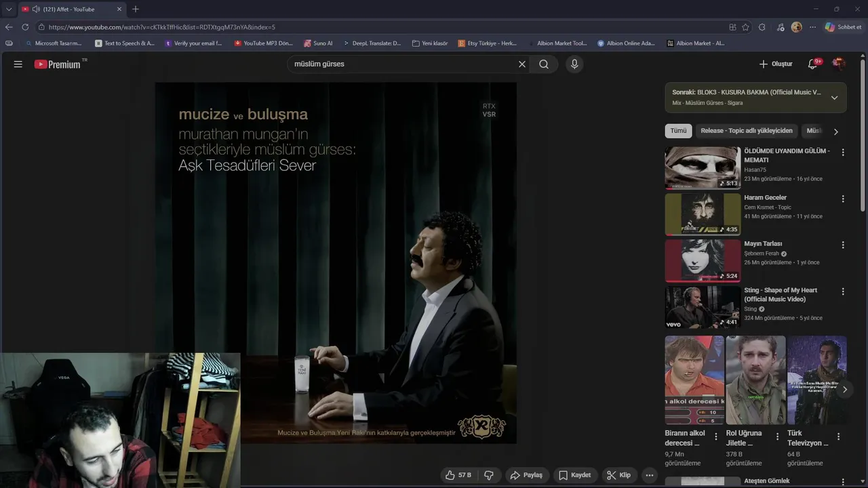Image resolution: width=868 pixels, height=488 pixels.
Task: Open tab actions dropdown arrow
Action: click(9, 9)
